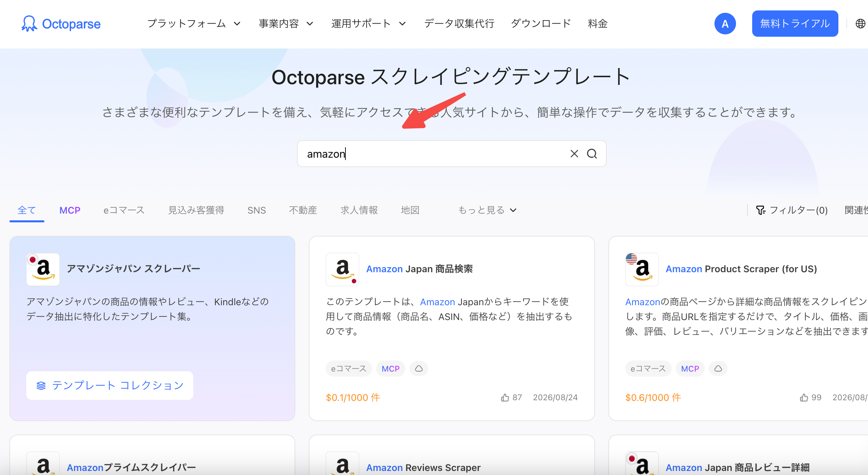Open the アマゾンジャパン スクレーパー title

pyautogui.click(x=133, y=269)
